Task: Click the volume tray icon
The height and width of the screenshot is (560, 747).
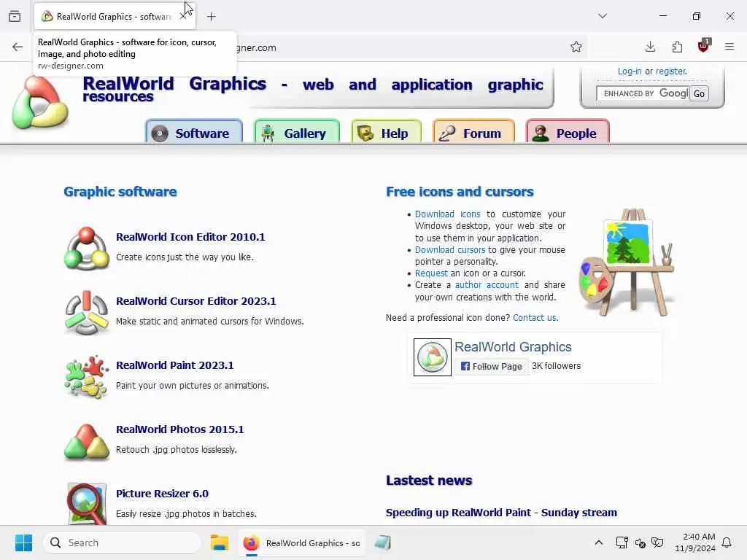Action: tap(640, 542)
